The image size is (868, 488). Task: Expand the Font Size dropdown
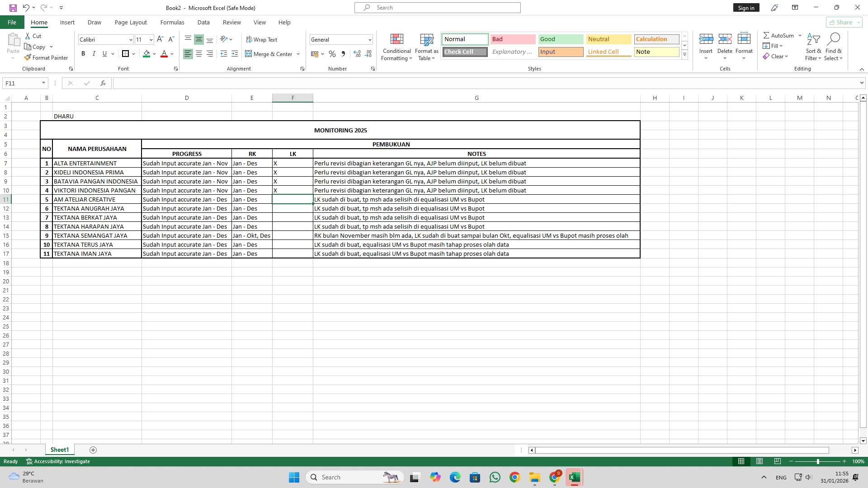[151, 40]
